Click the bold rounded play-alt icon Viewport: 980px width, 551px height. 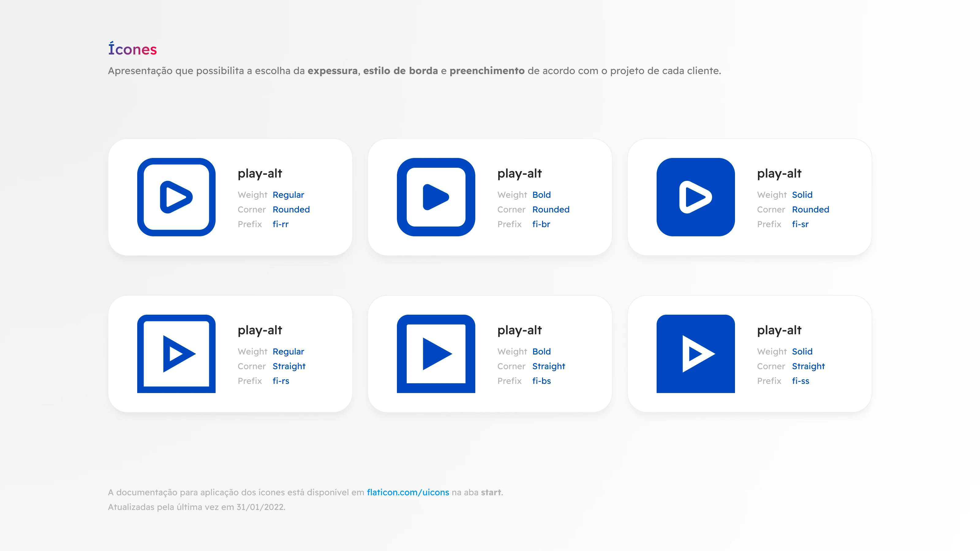coord(435,197)
